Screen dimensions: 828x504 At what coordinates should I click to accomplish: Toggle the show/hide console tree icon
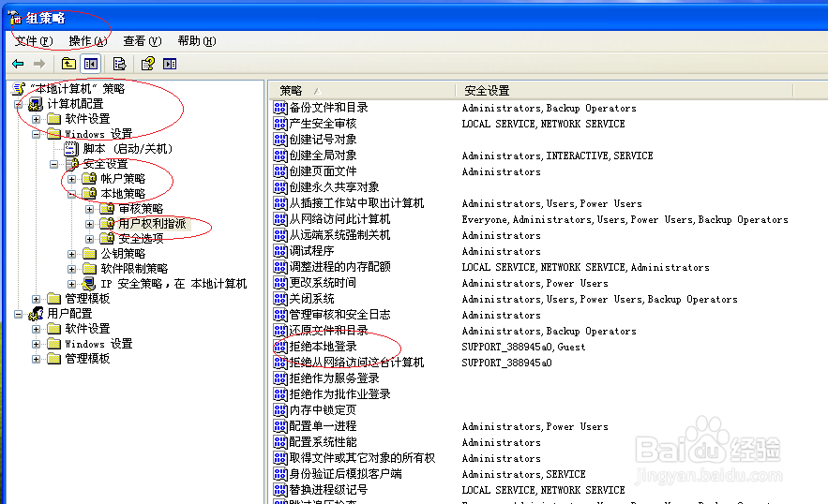(x=90, y=64)
